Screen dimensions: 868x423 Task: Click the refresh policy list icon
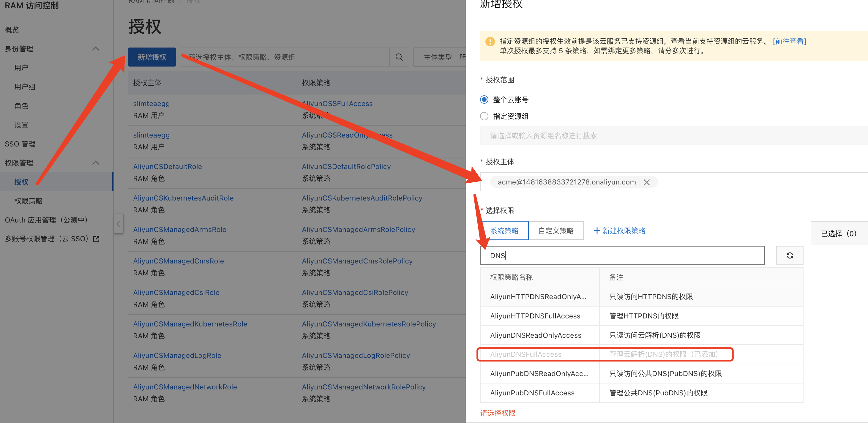(790, 255)
